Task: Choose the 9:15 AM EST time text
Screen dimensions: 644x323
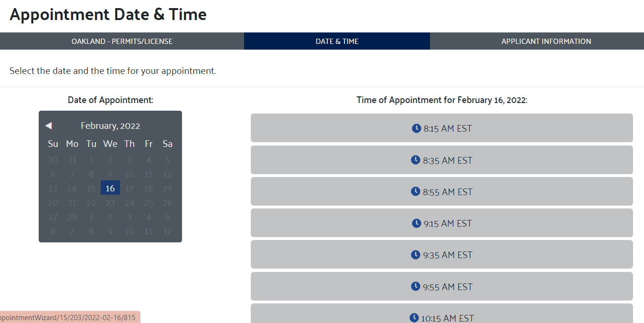Action: coord(448,223)
